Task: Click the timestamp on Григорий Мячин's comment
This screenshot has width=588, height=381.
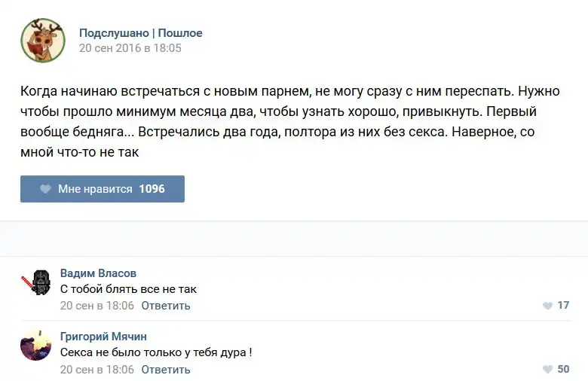Action: (x=96, y=370)
